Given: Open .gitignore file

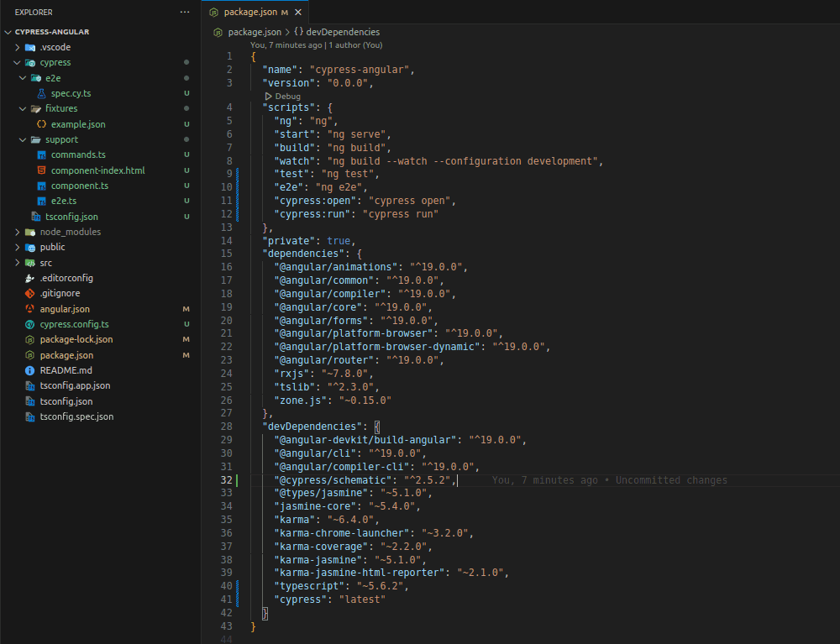Looking at the screenshot, I should (x=60, y=293).
